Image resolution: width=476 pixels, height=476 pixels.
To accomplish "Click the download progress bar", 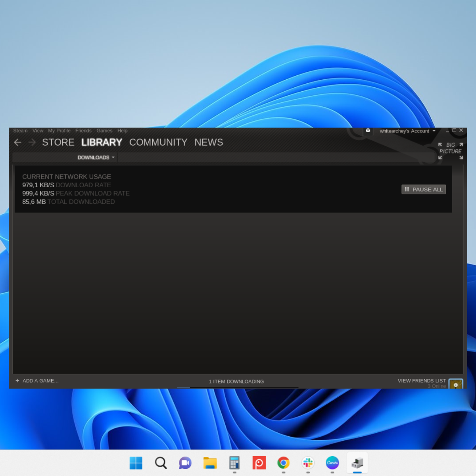I will coord(238,388).
